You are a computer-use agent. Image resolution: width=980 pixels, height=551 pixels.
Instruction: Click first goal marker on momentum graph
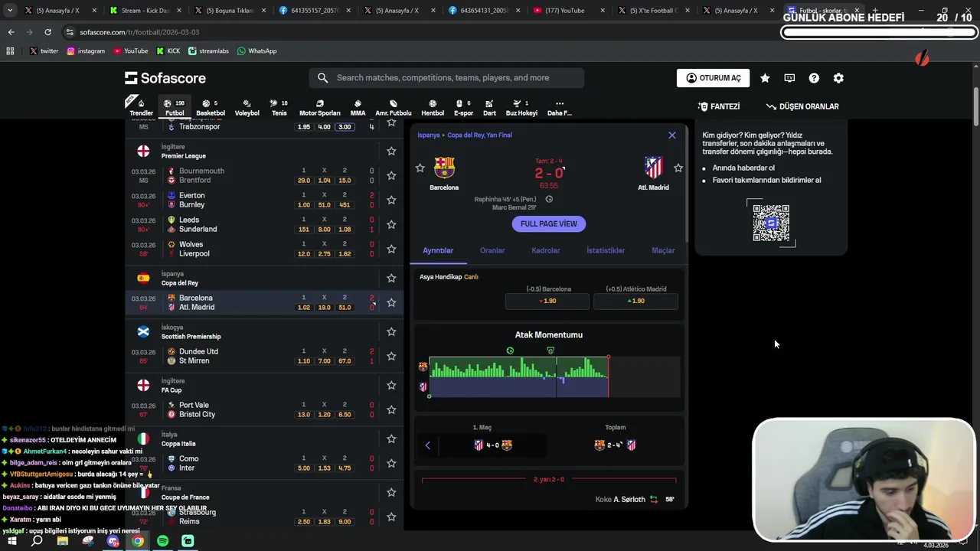pyautogui.click(x=510, y=350)
